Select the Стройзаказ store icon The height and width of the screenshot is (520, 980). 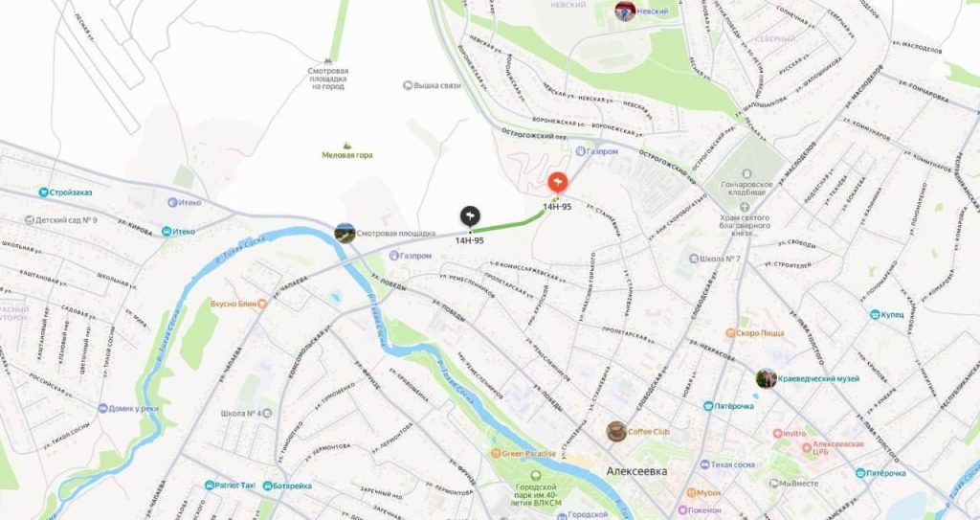[44, 192]
